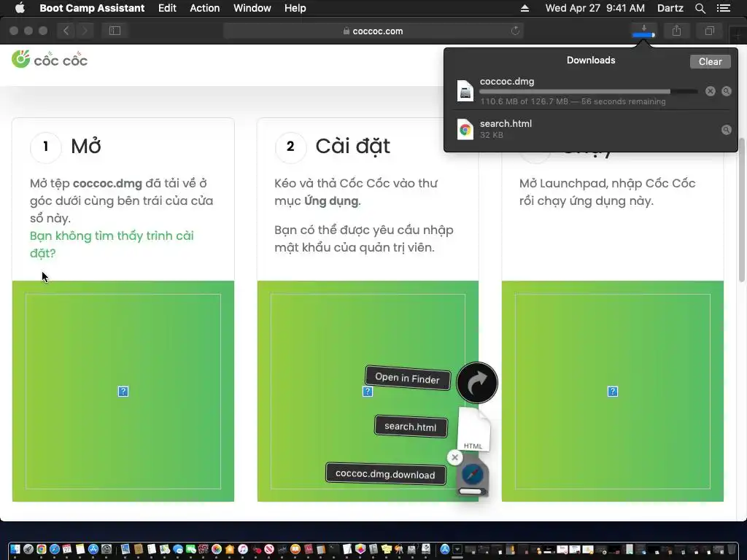Open Safari from the Dock
This screenshot has width=747, height=560.
(x=55, y=549)
